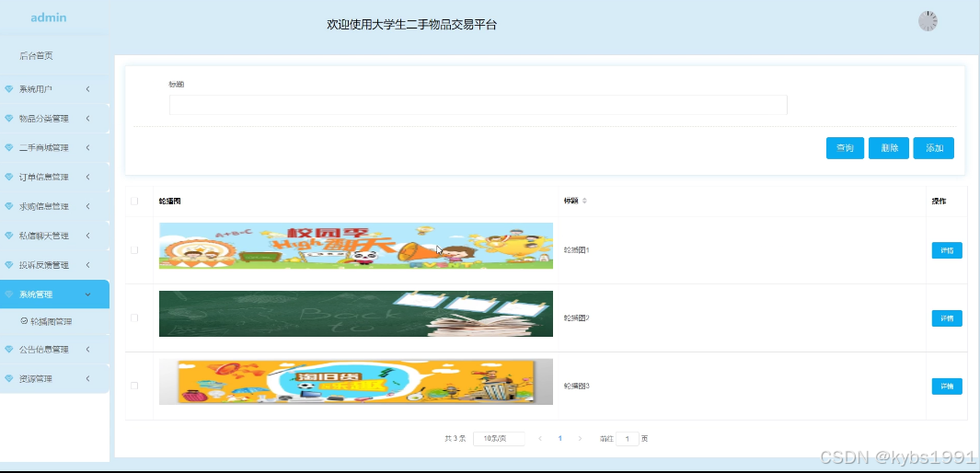Click the diamond icon beside 求购信息管理
This screenshot has width=980, height=473.
pos(9,206)
